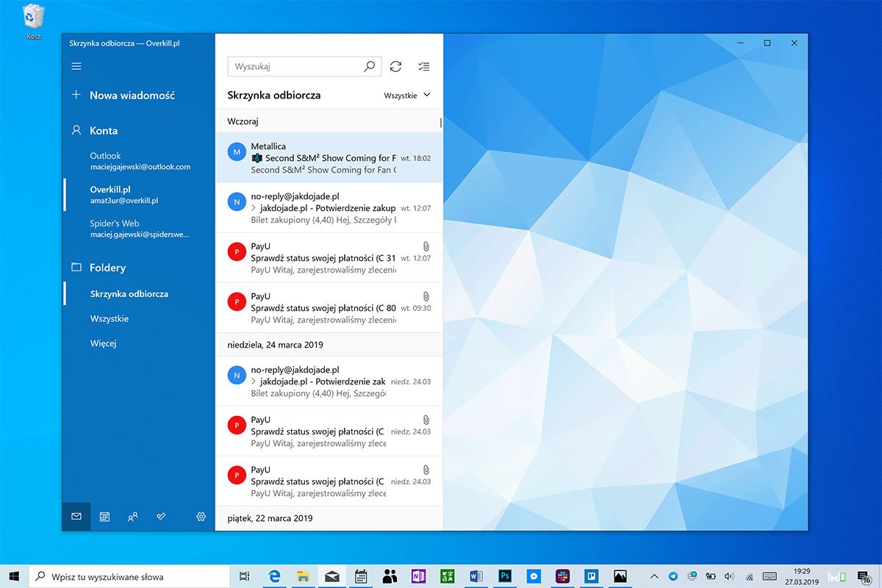This screenshot has width=882, height=588.
Task: Open Slack from the taskbar
Action: coord(563,576)
